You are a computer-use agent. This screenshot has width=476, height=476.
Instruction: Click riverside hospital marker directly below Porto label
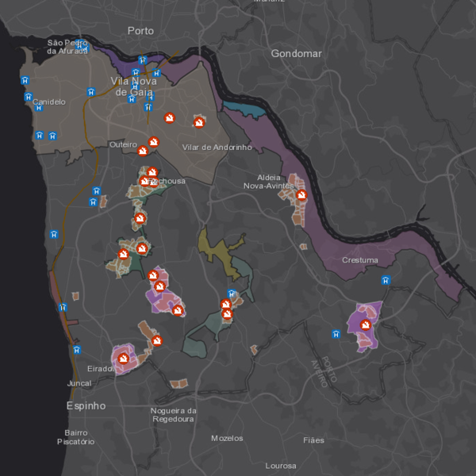[143, 60]
